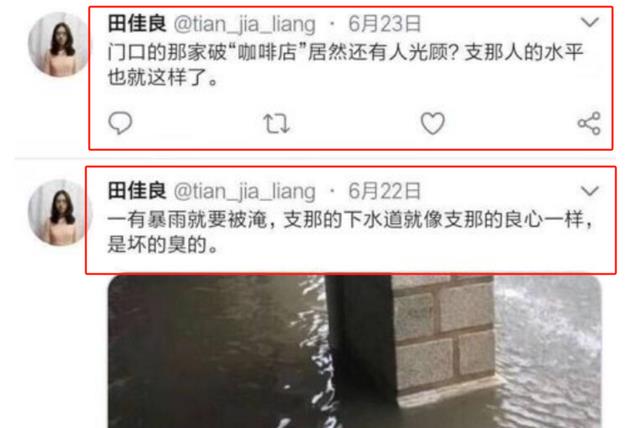Open the avatar on the 6月22日 tweet

(x=60, y=212)
